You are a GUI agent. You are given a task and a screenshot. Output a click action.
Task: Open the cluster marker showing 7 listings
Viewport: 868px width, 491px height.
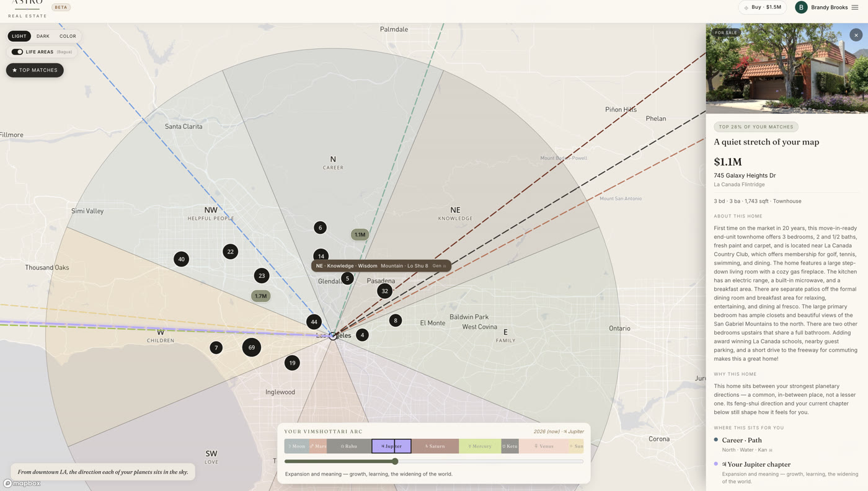tap(216, 348)
